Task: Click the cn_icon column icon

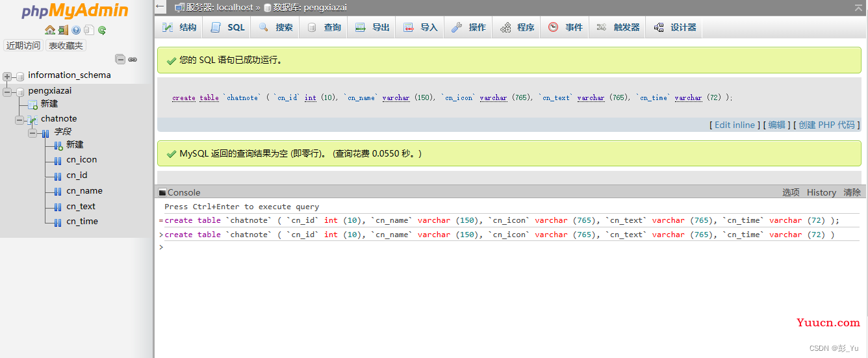Action: pyautogui.click(x=58, y=160)
